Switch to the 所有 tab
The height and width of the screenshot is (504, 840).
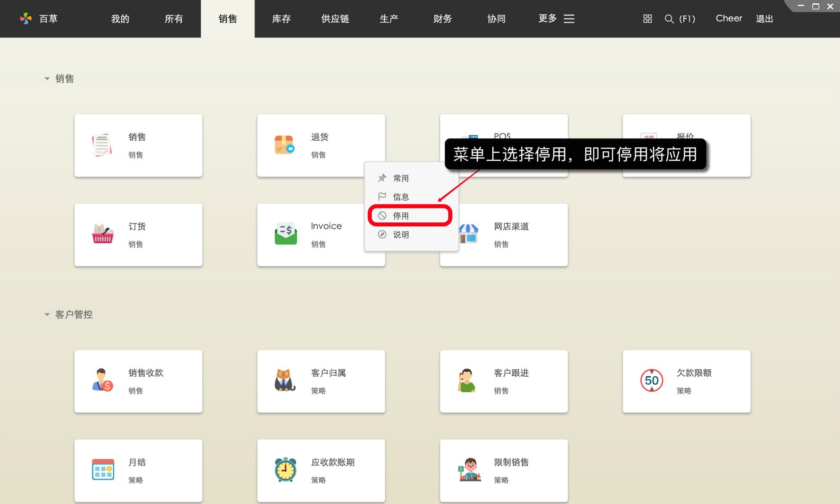[x=174, y=19]
